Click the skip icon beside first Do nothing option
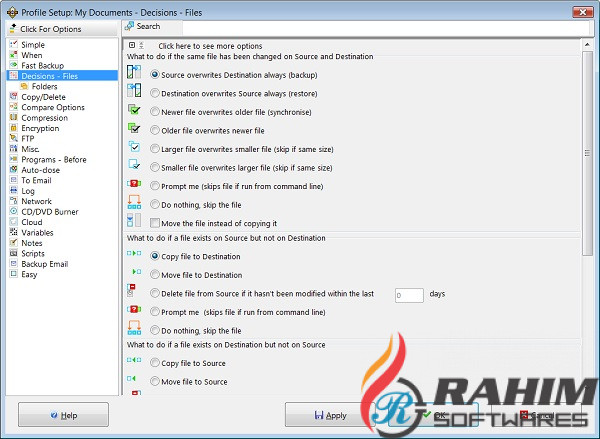This screenshot has height=439, width=600. [x=134, y=202]
